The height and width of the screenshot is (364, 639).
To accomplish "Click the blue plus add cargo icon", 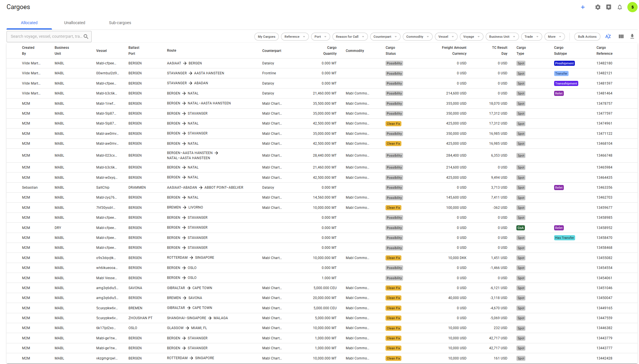I will [x=583, y=7].
